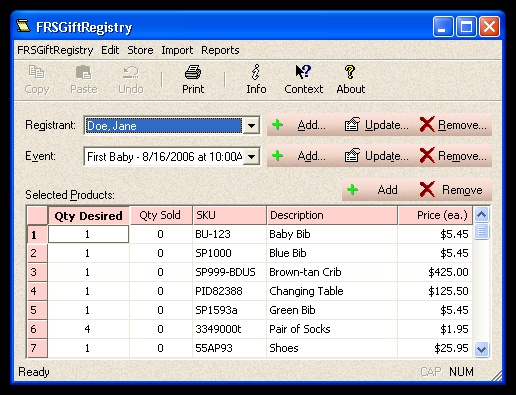Screen dimensions: 516x395
Task: Click the table's top-left corner select cell
Action: pos(37,215)
